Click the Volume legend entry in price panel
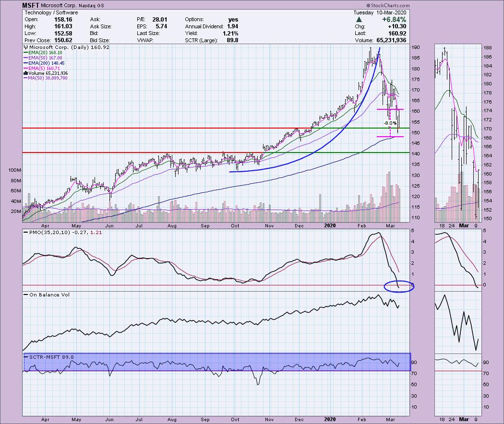Image resolution: width=504 pixels, height=424 pixels. tap(45, 73)
